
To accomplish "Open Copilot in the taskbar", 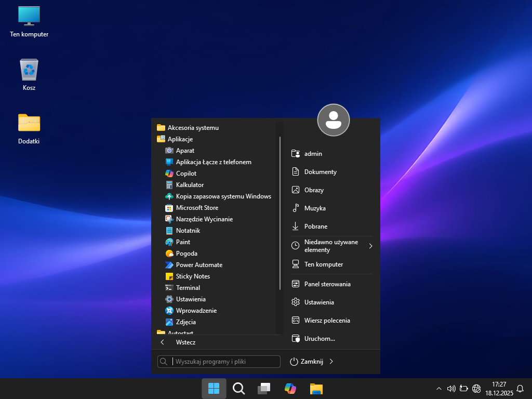I will click(x=290, y=388).
